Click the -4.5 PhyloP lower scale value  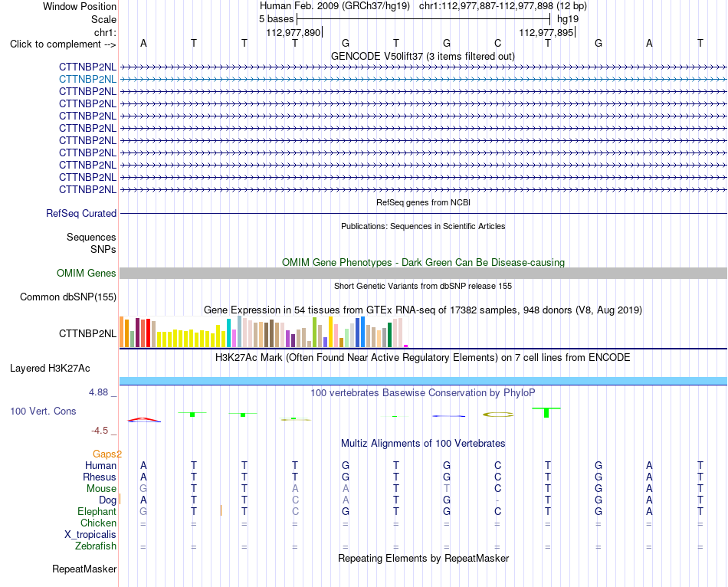(x=100, y=431)
